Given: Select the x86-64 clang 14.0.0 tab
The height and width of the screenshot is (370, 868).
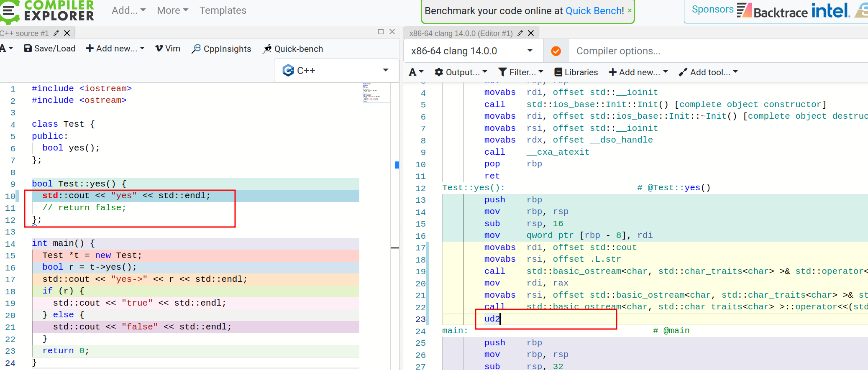Looking at the screenshot, I should 461,33.
